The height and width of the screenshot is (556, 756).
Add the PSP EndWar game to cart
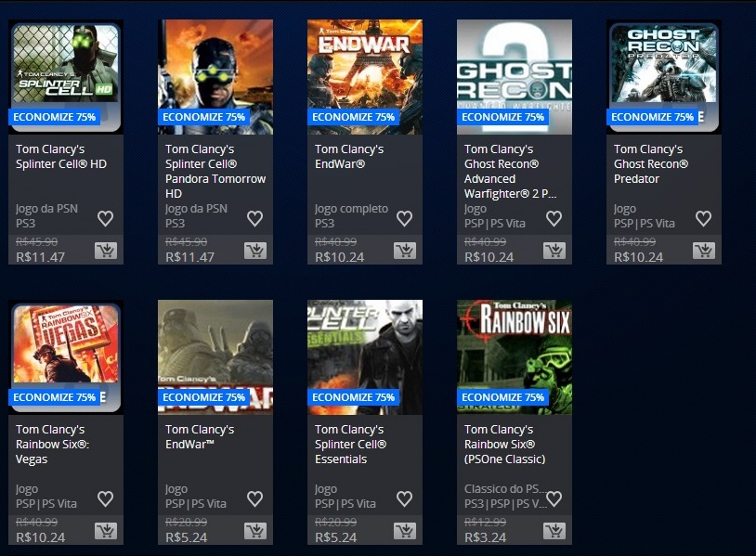(255, 531)
